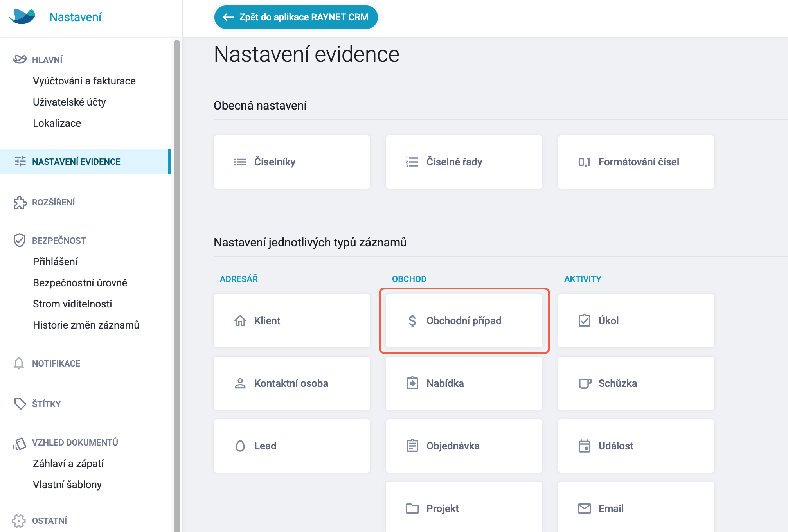Open the Projekt settings card
The width and height of the screenshot is (788, 532).
click(464, 507)
